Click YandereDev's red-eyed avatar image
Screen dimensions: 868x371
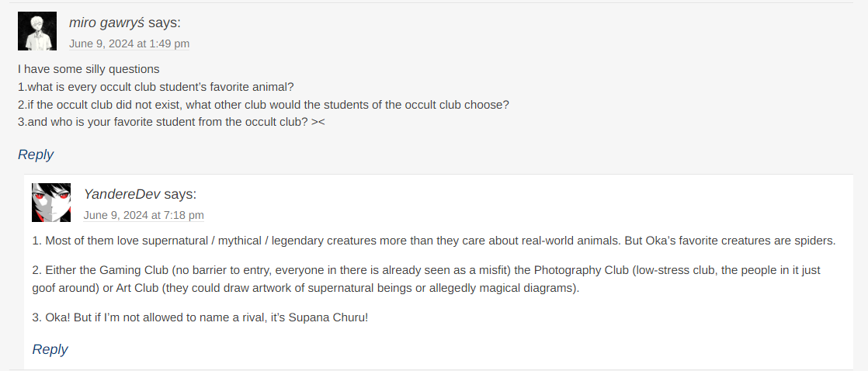tap(51, 203)
